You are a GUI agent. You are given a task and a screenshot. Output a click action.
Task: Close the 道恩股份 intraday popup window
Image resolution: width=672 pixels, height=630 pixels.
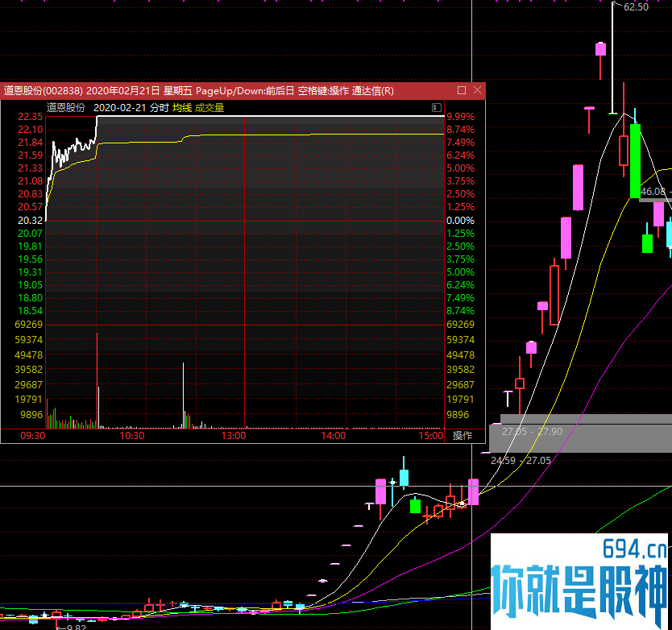(478, 90)
